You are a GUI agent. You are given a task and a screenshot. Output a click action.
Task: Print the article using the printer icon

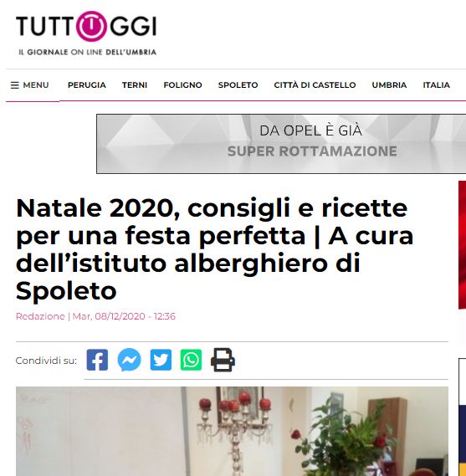pyautogui.click(x=223, y=360)
